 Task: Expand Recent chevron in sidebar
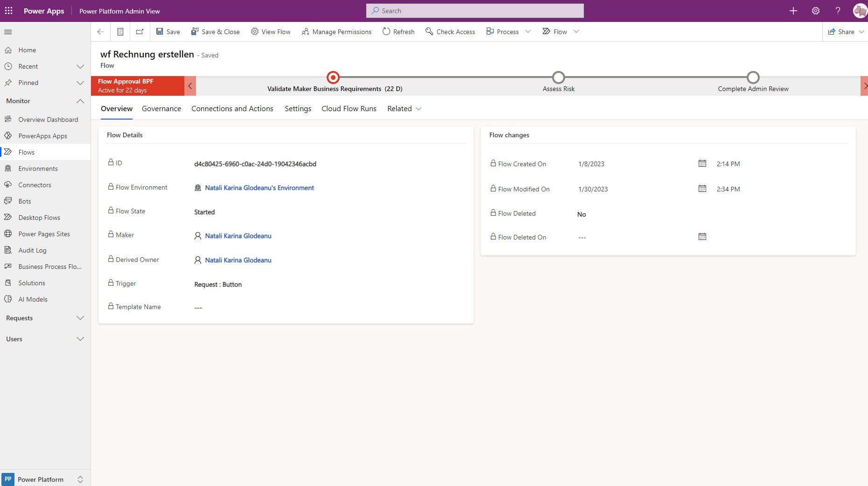coord(80,66)
